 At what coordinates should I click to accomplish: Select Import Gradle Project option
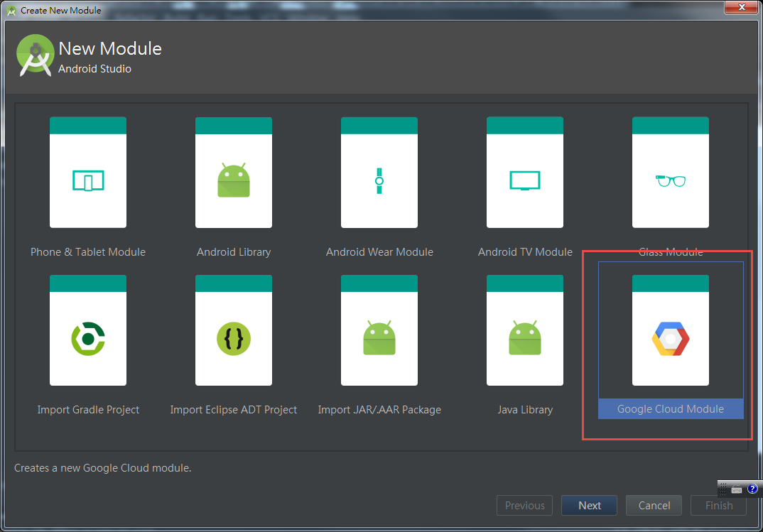tap(88, 330)
